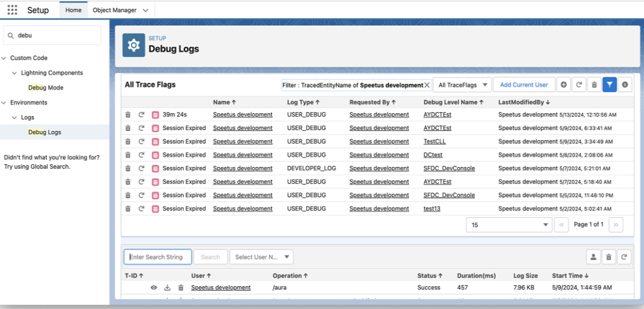Click the user icon in the logs toolbar
Viewport: 644px width, 309px height.
tap(594, 257)
